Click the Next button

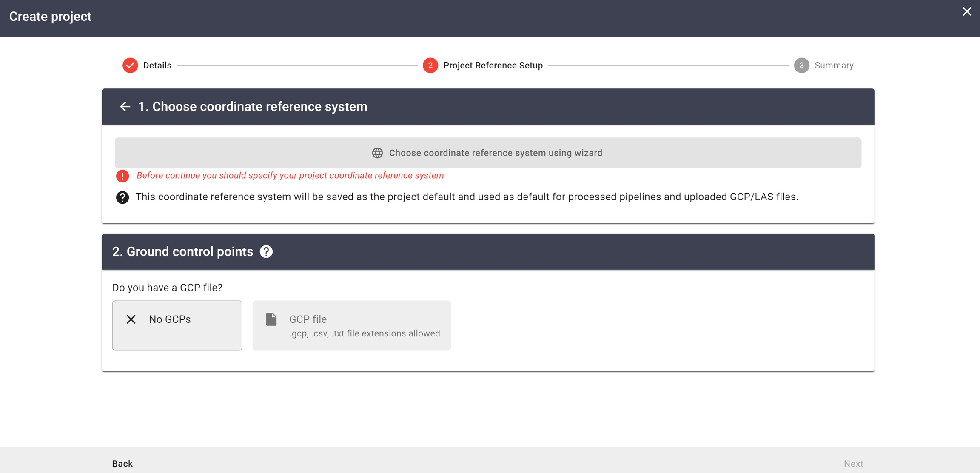(x=854, y=464)
